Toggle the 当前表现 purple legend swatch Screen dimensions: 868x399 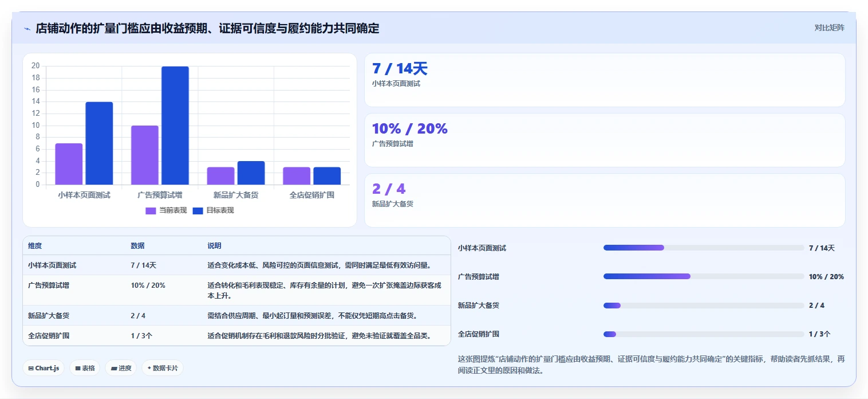pos(151,210)
